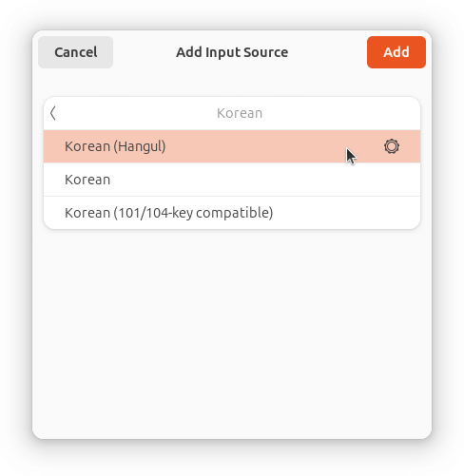Pick the Korean entry below Hangul
The height and width of the screenshot is (476, 464).
[x=232, y=180]
